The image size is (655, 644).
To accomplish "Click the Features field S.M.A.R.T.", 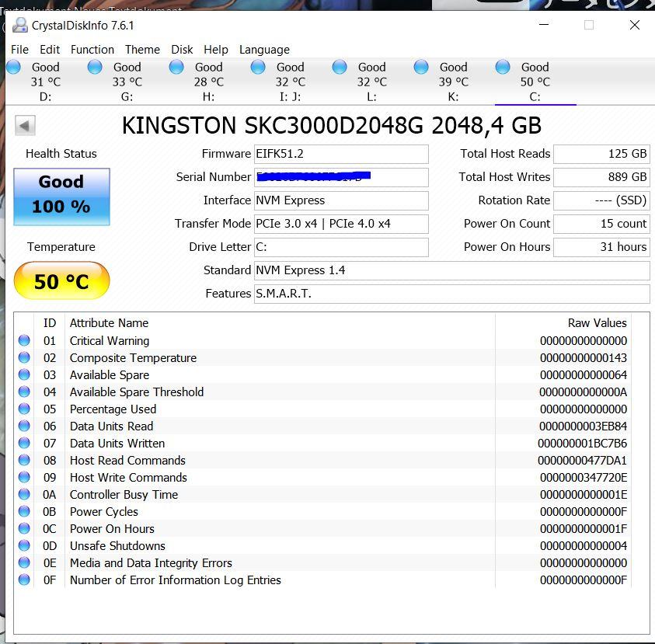I will [452, 294].
